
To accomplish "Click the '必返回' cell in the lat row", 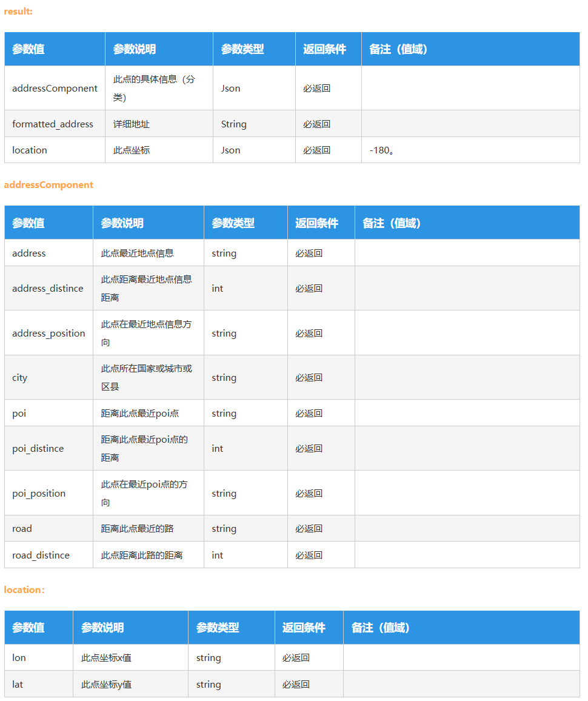I will [x=309, y=684].
